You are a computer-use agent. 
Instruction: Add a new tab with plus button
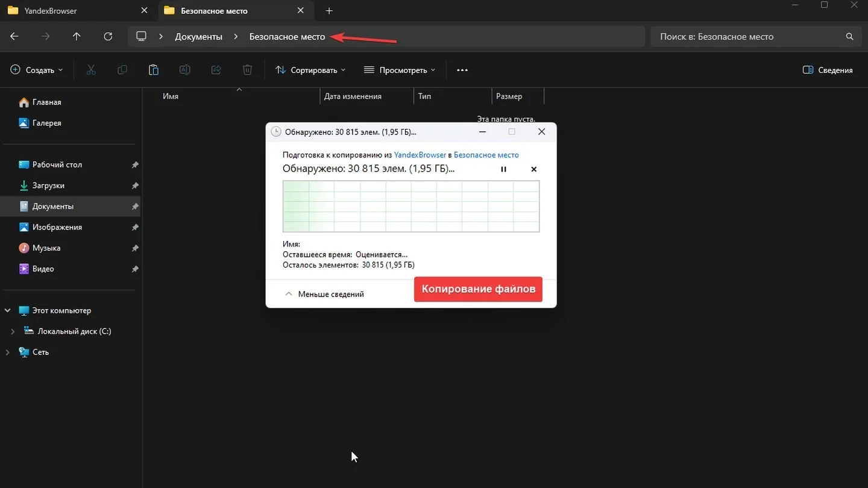coord(329,11)
